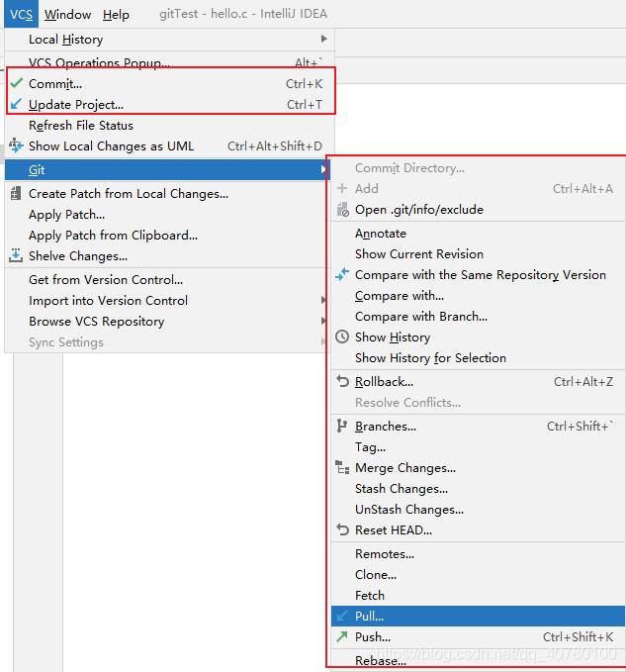Image resolution: width=626 pixels, height=672 pixels.
Task: Open the Help menu
Action: (x=116, y=15)
